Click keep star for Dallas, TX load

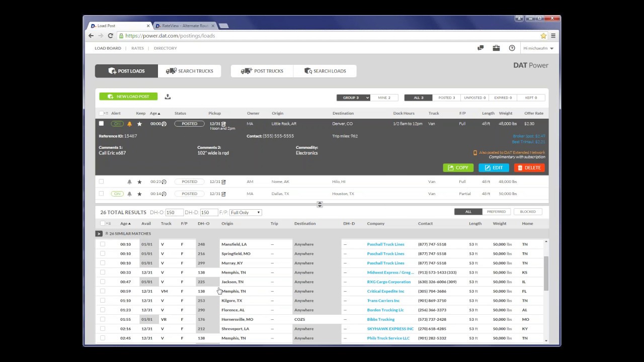click(139, 194)
